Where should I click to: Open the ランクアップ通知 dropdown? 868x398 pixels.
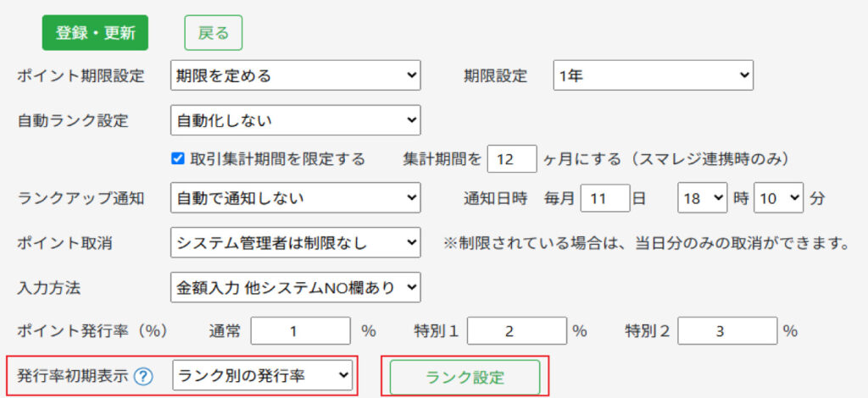click(x=296, y=197)
